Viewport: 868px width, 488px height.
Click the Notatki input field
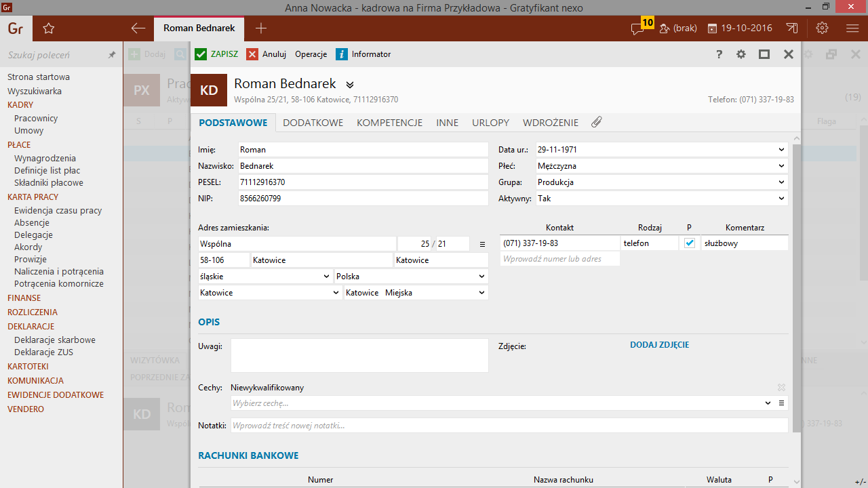(x=509, y=426)
